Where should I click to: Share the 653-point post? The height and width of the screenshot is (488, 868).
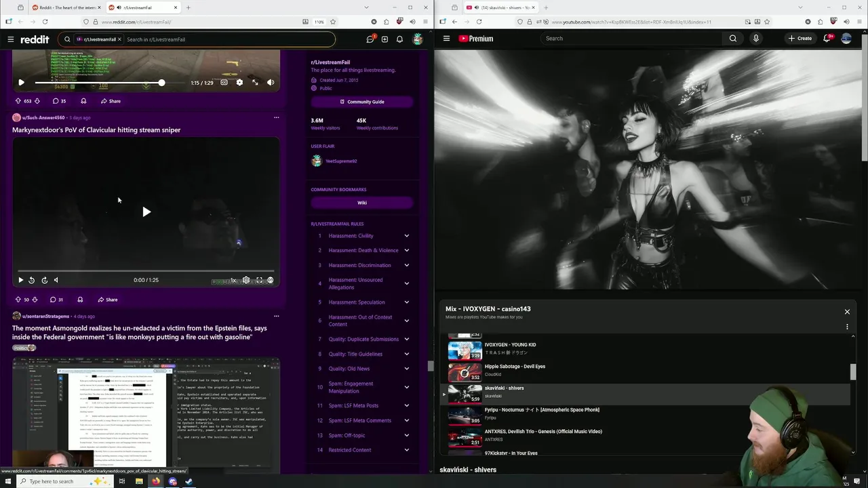click(111, 101)
